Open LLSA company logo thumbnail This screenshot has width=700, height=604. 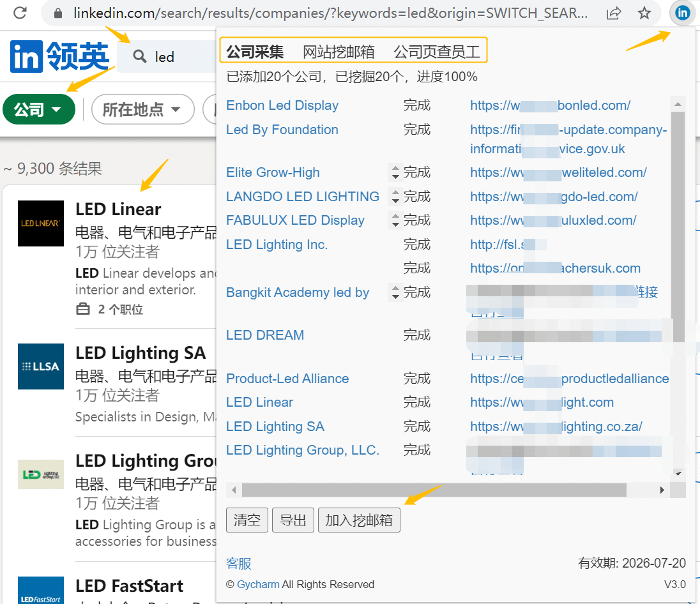tap(41, 366)
